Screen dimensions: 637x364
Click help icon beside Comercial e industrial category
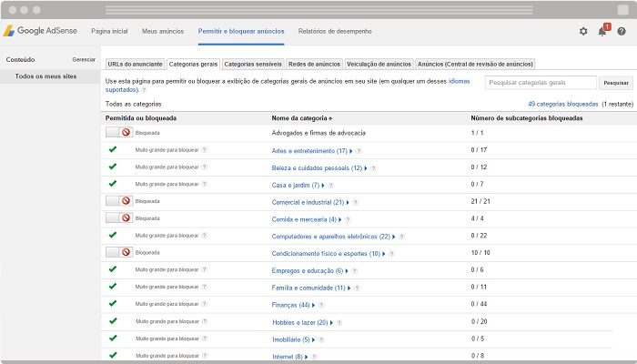pyautogui.click(x=356, y=202)
